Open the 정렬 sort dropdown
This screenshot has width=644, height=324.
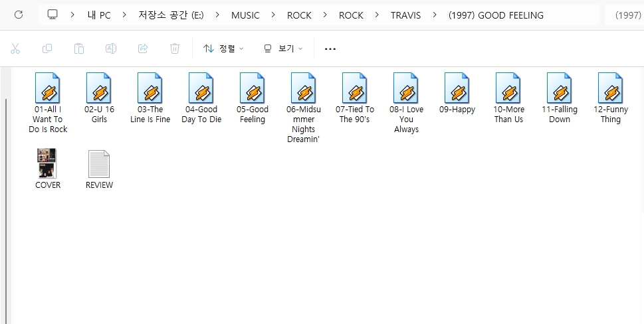[223, 48]
